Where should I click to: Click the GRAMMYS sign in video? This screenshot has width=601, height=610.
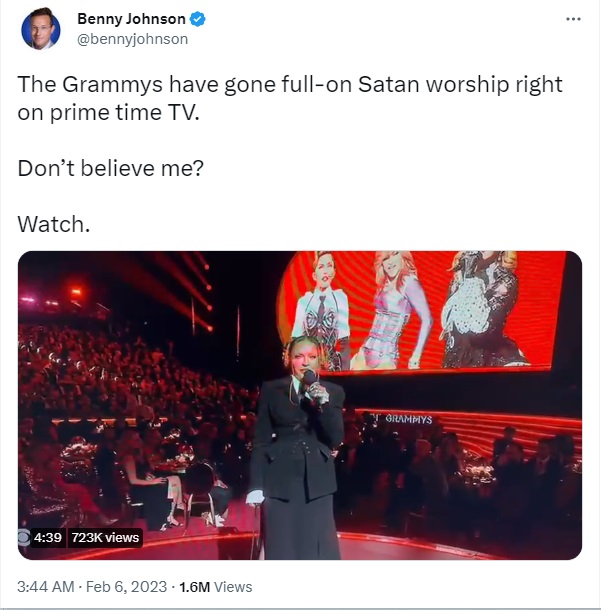[408, 419]
